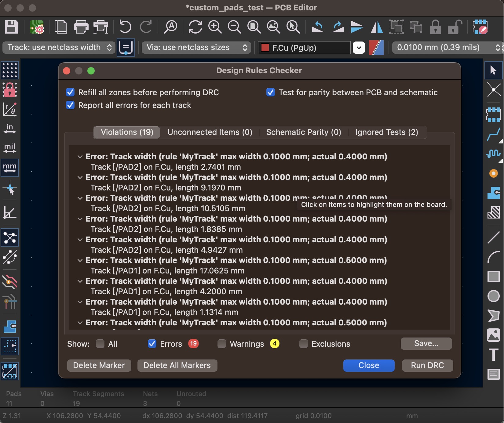Collapse the 17.0625 mm track error
The width and height of the screenshot is (504, 423).
point(80,260)
